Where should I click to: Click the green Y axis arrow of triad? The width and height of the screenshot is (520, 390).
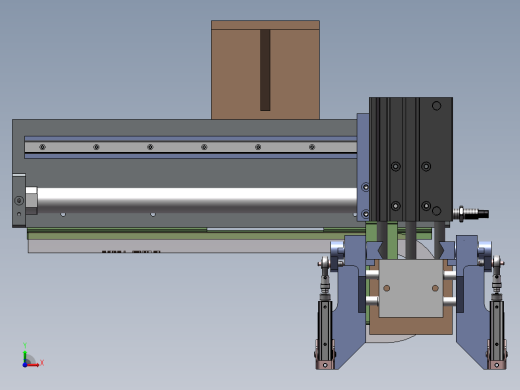coord(25,356)
